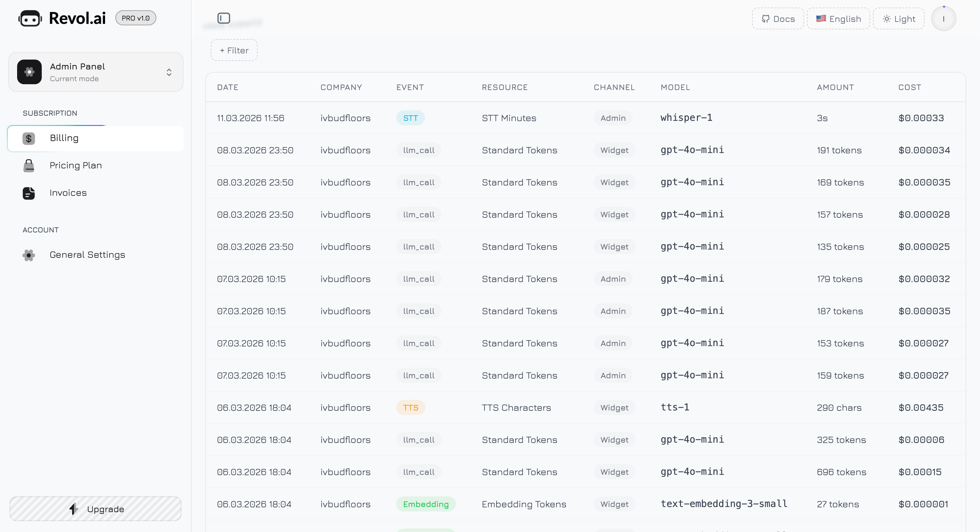Click the COST column header
The width and height of the screenshot is (980, 532).
[x=909, y=87]
